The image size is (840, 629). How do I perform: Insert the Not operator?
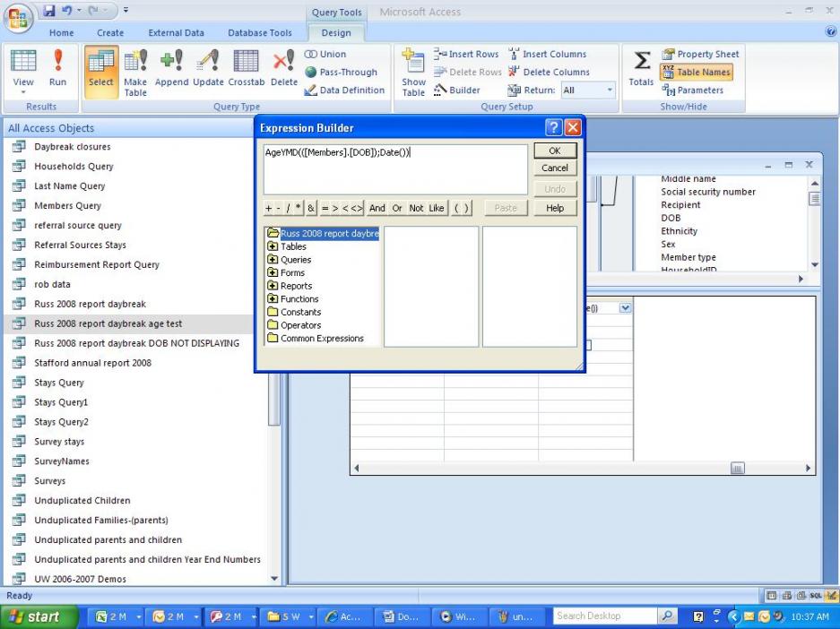coord(416,208)
